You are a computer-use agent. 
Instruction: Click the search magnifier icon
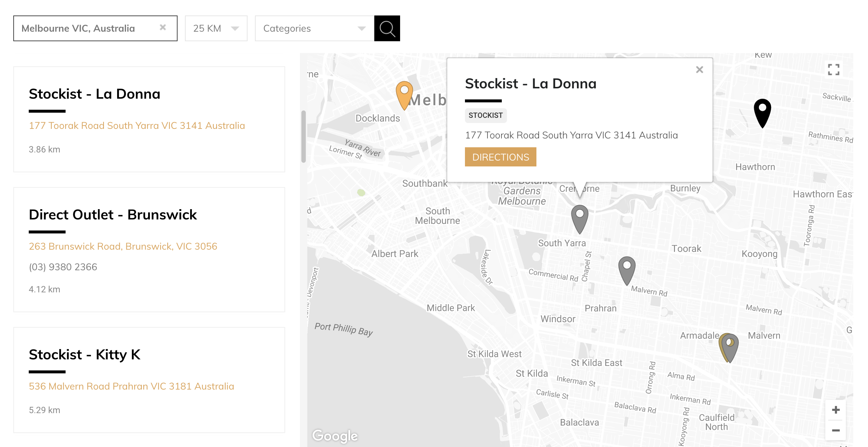[x=387, y=28]
